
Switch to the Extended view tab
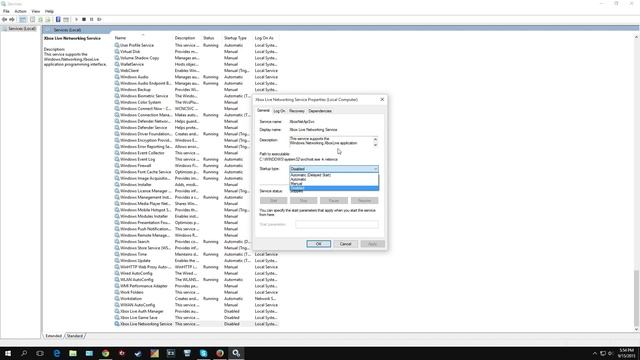pyautogui.click(x=53, y=336)
